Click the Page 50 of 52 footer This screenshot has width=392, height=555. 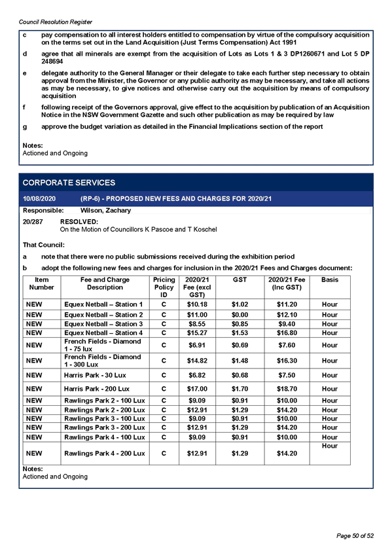click(x=355, y=535)
